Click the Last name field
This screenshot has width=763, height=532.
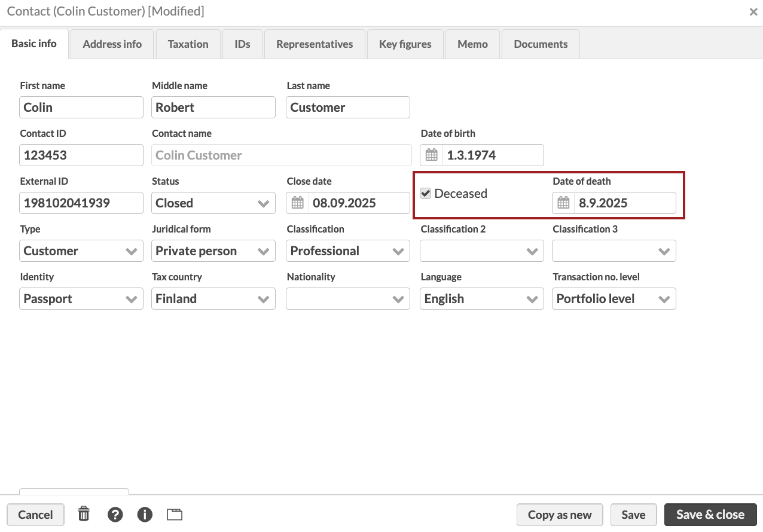point(348,107)
